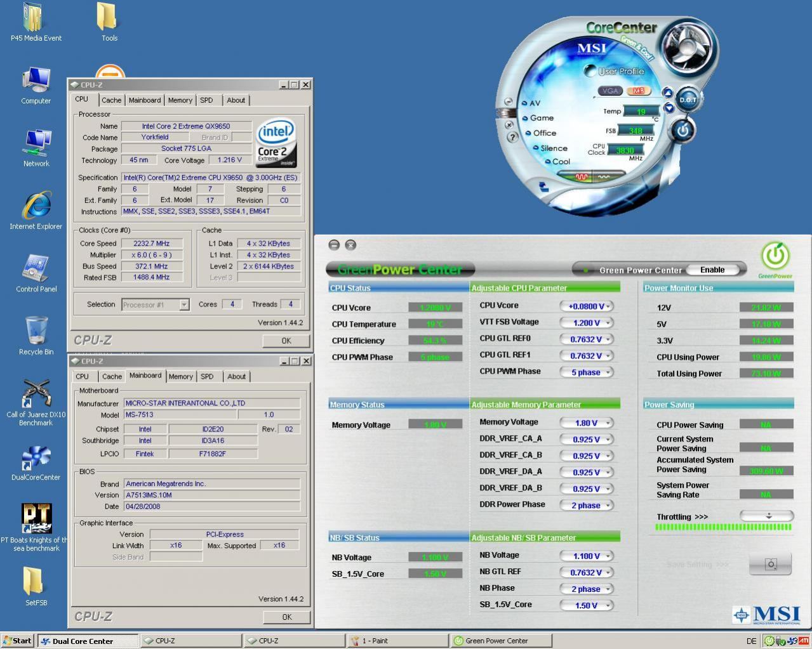Select the Internet Explorer desktop icon
The height and width of the screenshot is (649, 812).
[36, 211]
